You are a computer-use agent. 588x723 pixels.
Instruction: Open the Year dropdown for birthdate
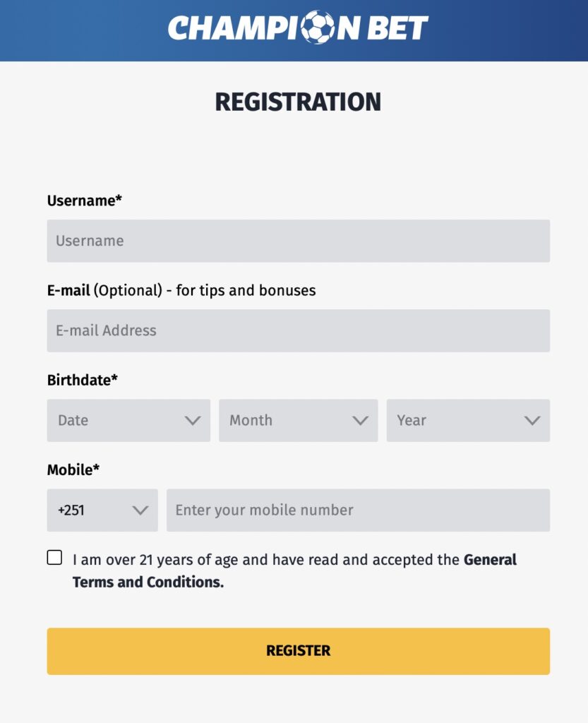click(x=468, y=421)
